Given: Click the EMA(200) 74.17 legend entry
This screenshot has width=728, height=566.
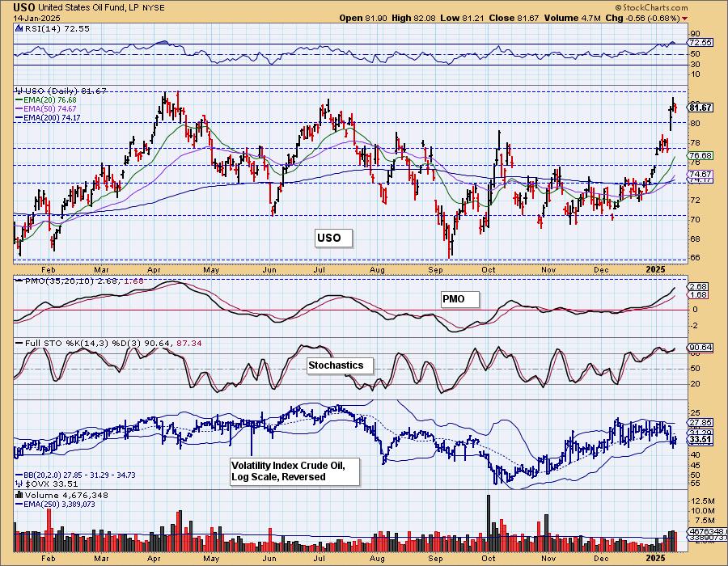Looking at the screenshot, I should [48, 118].
